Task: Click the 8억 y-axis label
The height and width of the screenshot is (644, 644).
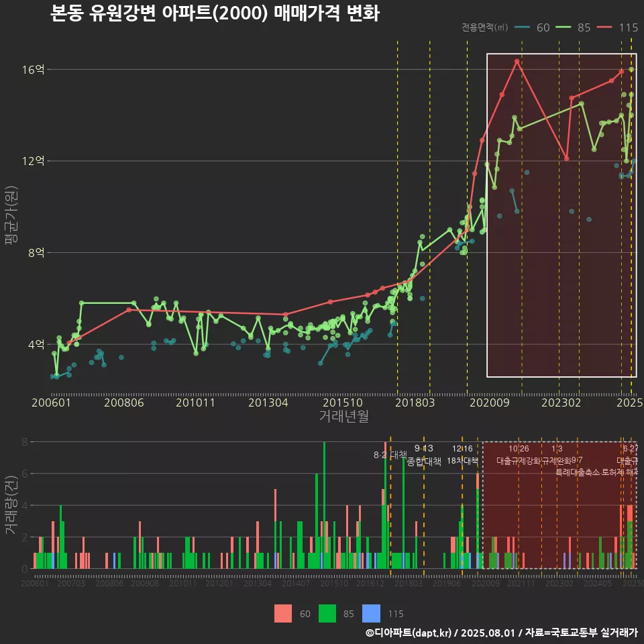Action: click(x=36, y=253)
